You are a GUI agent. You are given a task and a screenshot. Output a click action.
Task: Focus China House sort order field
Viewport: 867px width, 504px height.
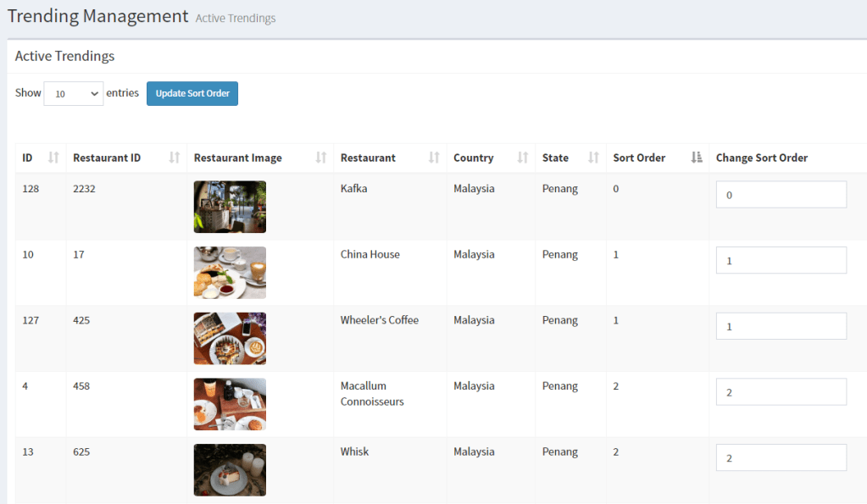pos(781,261)
